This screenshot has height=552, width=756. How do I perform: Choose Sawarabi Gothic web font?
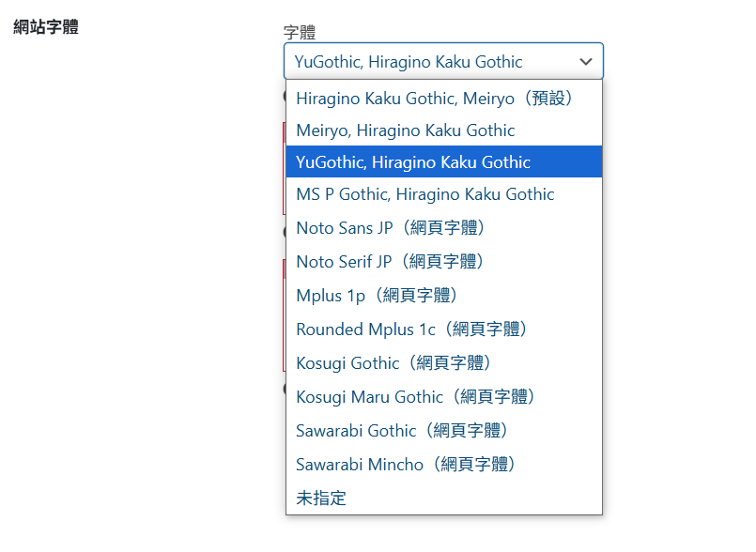pyautogui.click(x=444, y=430)
